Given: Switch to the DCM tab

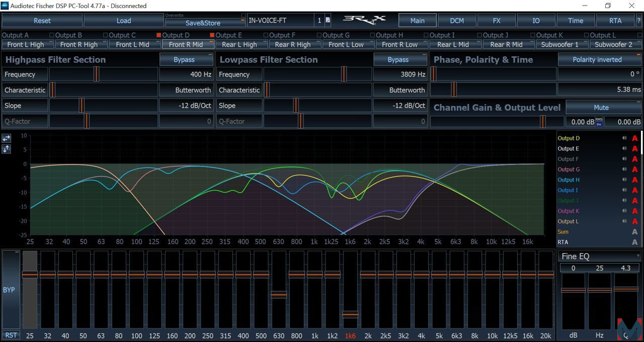Looking at the screenshot, I should pos(457,21).
